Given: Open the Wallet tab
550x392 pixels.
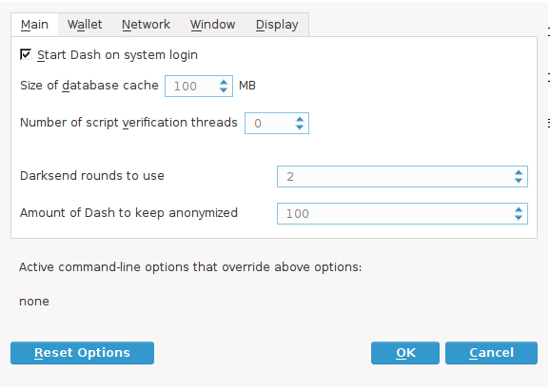Looking at the screenshot, I should pos(85,25).
